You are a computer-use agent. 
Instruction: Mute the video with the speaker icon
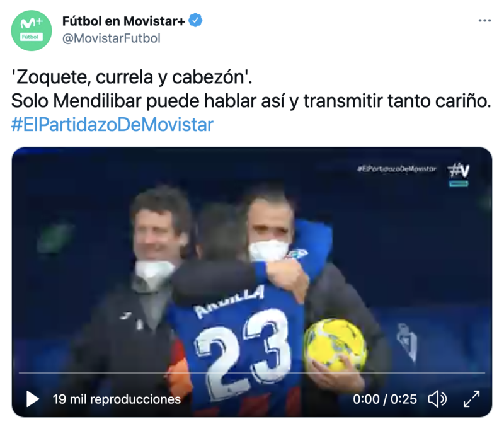(x=437, y=399)
